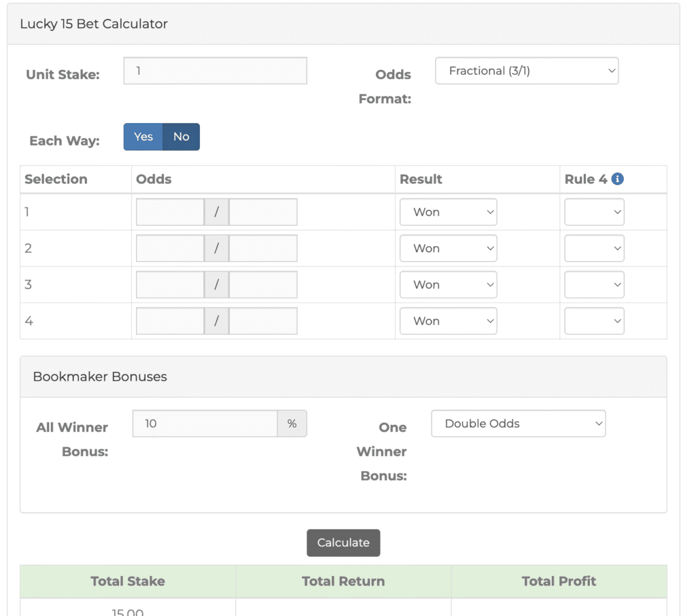Open Result dropdown for selection 2

[x=448, y=248]
